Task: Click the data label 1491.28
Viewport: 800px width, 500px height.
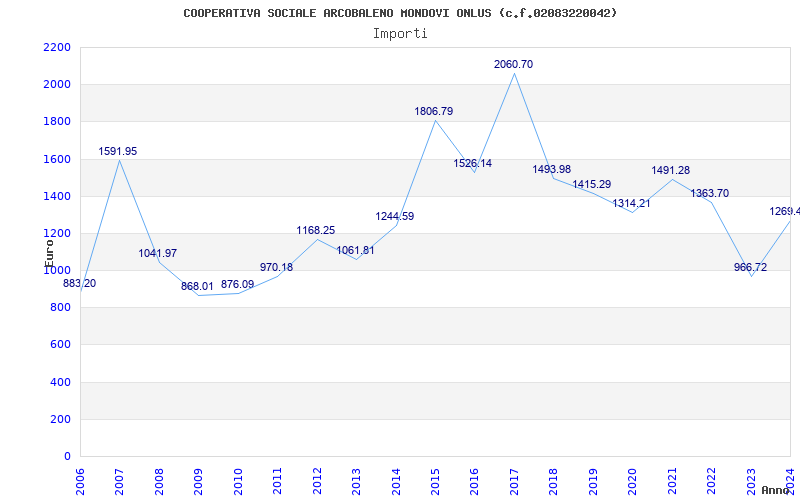Action: 671,171
